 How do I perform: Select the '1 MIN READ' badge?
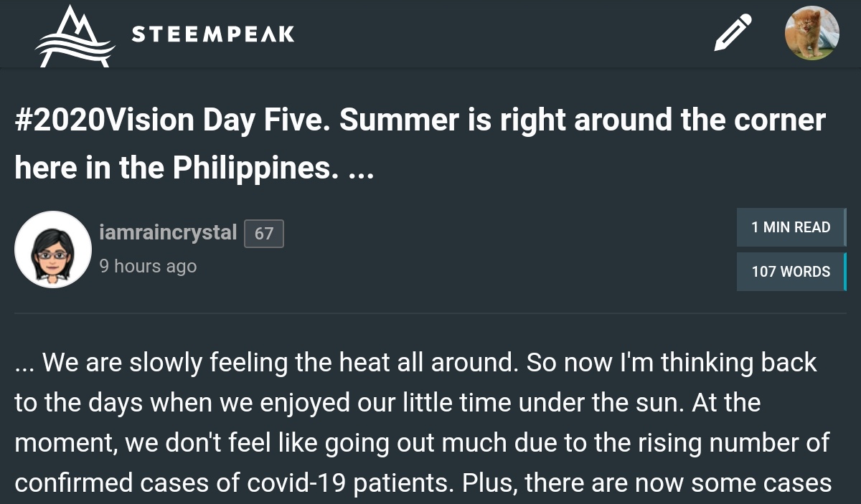point(791,227)
